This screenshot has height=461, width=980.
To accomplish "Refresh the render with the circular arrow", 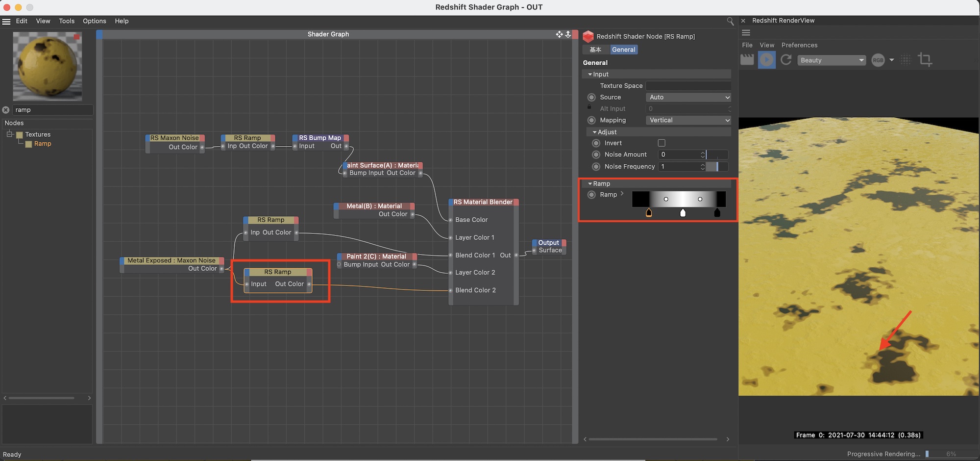I will (x=786, y=60).
